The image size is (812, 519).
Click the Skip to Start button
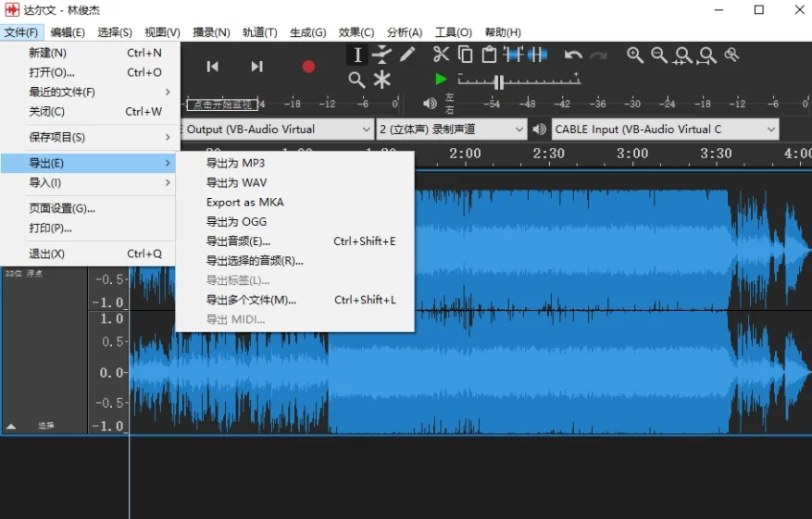[x=212, y=67]
